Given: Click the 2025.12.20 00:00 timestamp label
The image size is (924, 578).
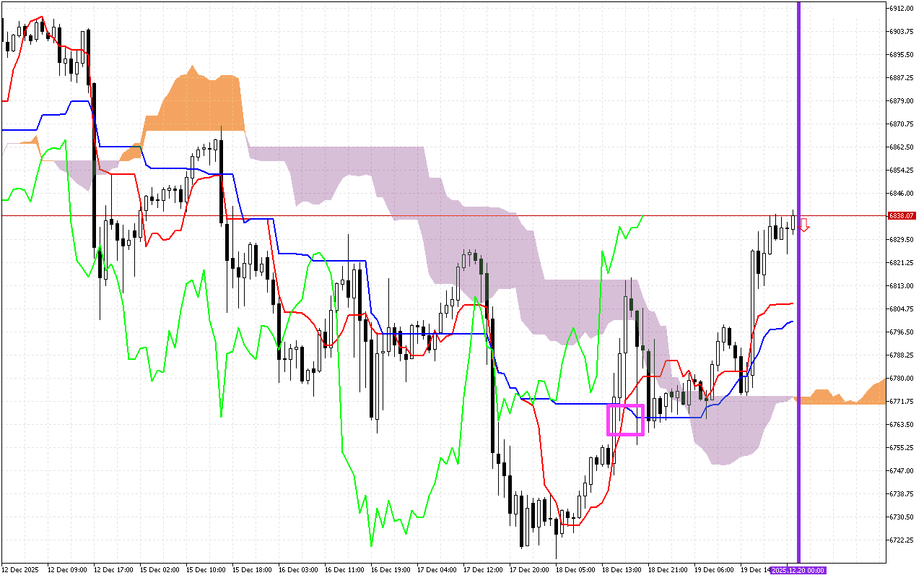Looking at the screenshot, I should 798,571.
